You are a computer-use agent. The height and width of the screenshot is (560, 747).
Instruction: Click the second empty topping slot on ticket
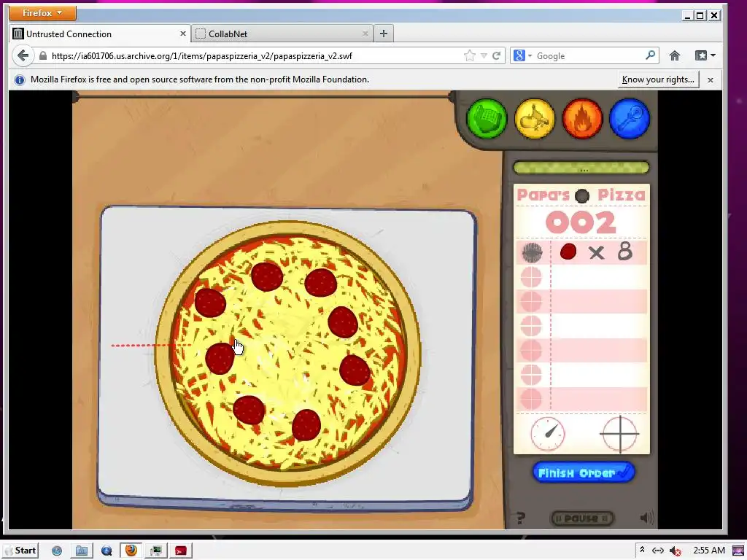coord(581,301)
